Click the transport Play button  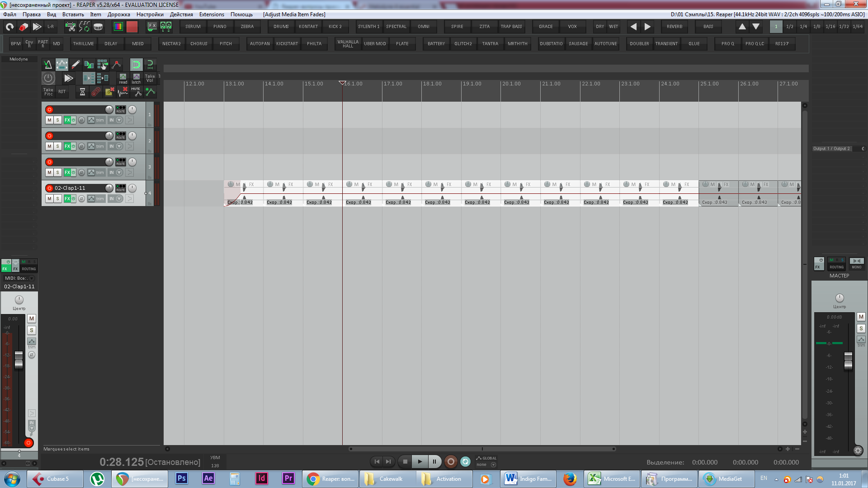[x=420, y=461]
